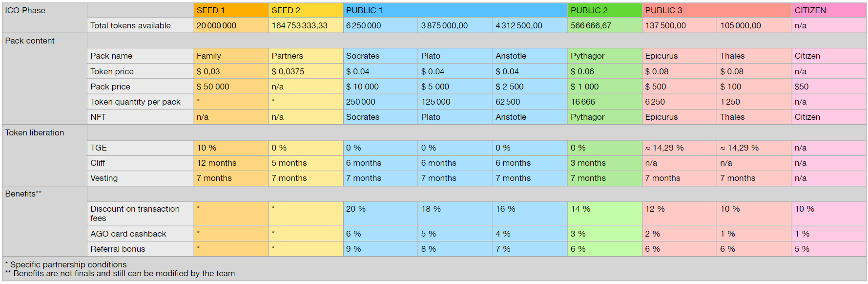Click the PUBLIC 1 phase header
Screen dimensions: 868x284
coord(455,10)
